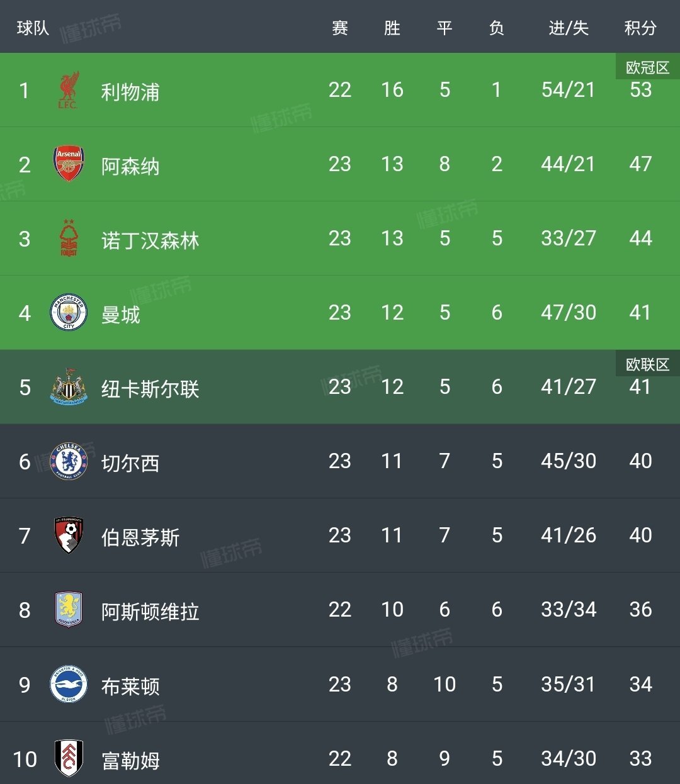The image size is (680, 784).
Task: Tap the 胜 column header
Action: pyautogui.click(x=392, y=28)
